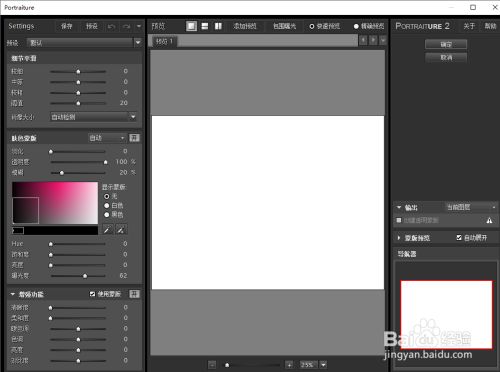Redo the settings change
500x372 pixels.
tap(127, 26)
